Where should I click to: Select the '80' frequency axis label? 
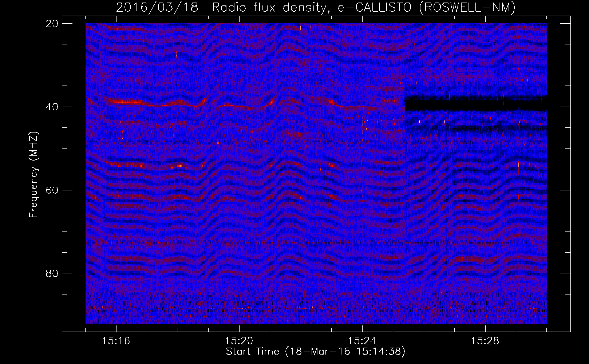click(x=52, y=273)
